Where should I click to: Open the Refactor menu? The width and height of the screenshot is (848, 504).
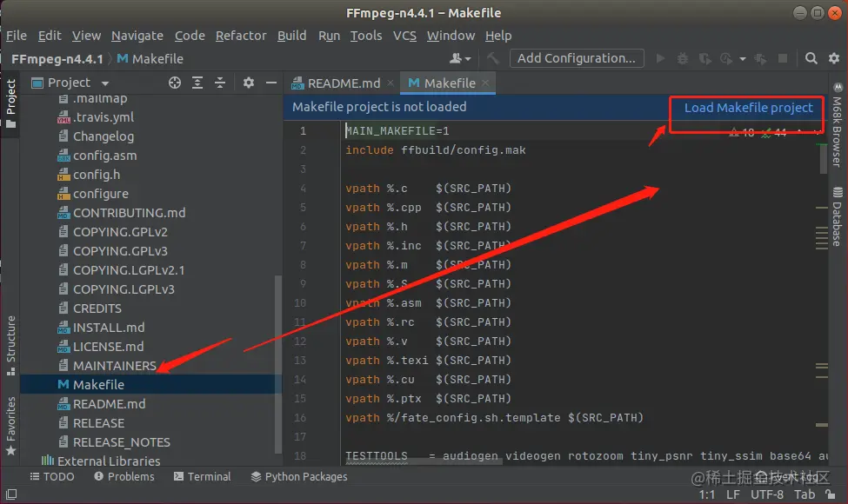pyautogui.click(x=241, y=36)
